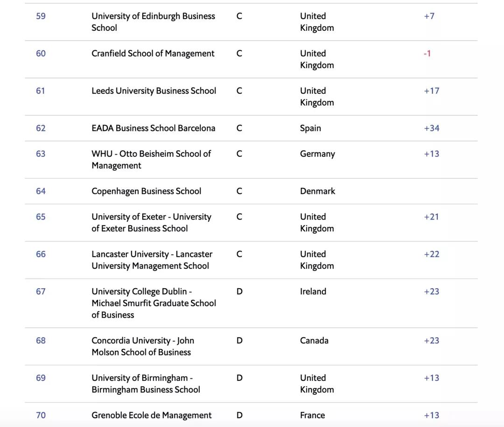This screenshot has width=504, height=427.
Task: Click Cranfield School of Management name
Action: [x=153, y=54]
